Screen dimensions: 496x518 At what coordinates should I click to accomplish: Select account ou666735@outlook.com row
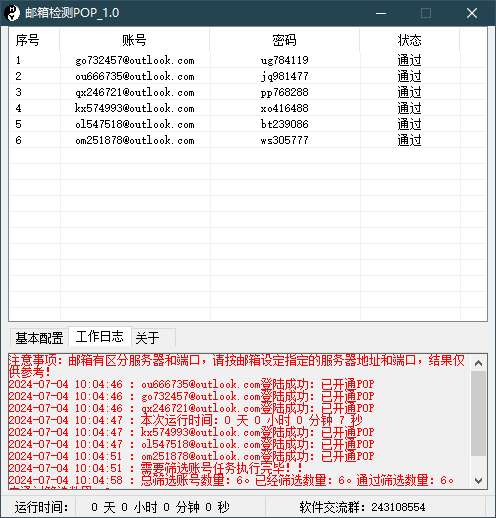[248, 76]
